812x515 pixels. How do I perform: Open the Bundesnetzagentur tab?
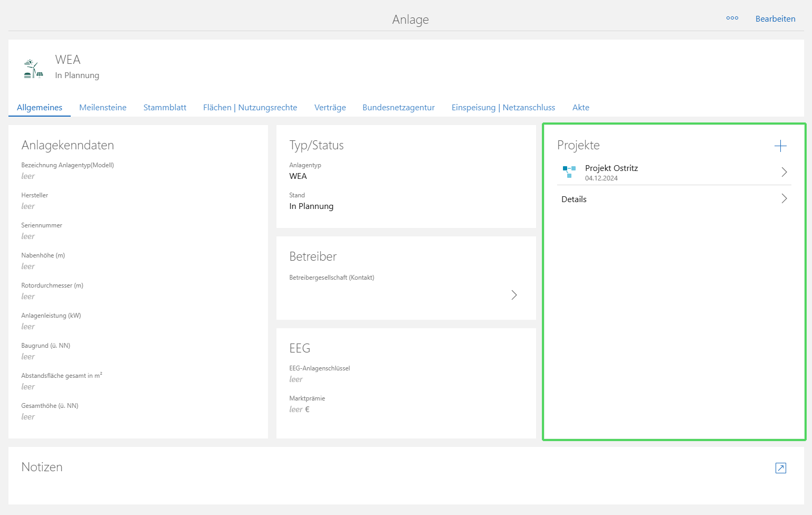[398, 108]
